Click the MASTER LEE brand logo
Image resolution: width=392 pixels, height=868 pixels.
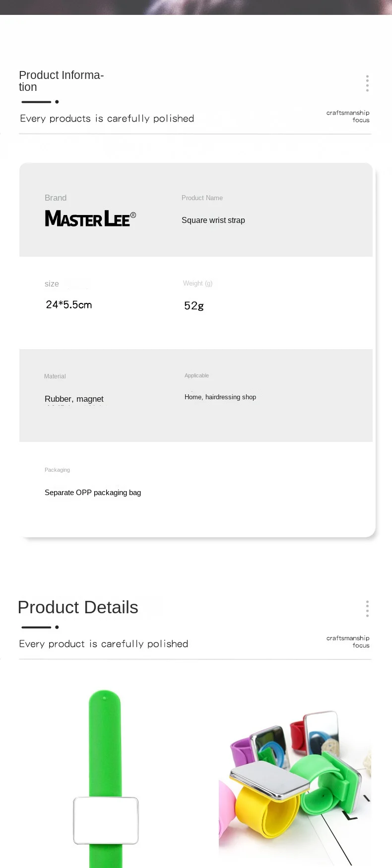(x=90, y=218)
